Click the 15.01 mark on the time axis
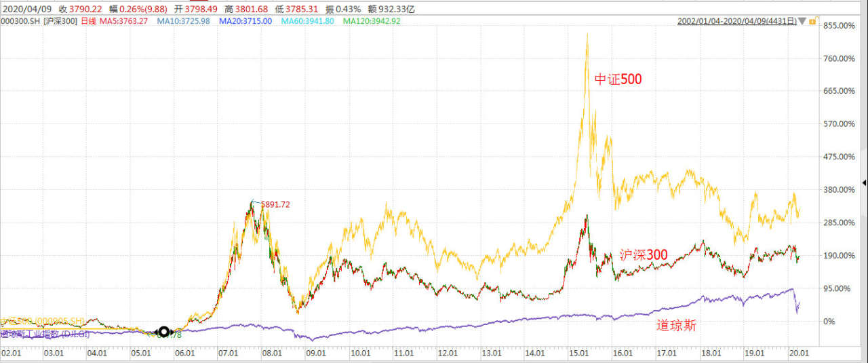The image size is (868, 363). (580, 353)
